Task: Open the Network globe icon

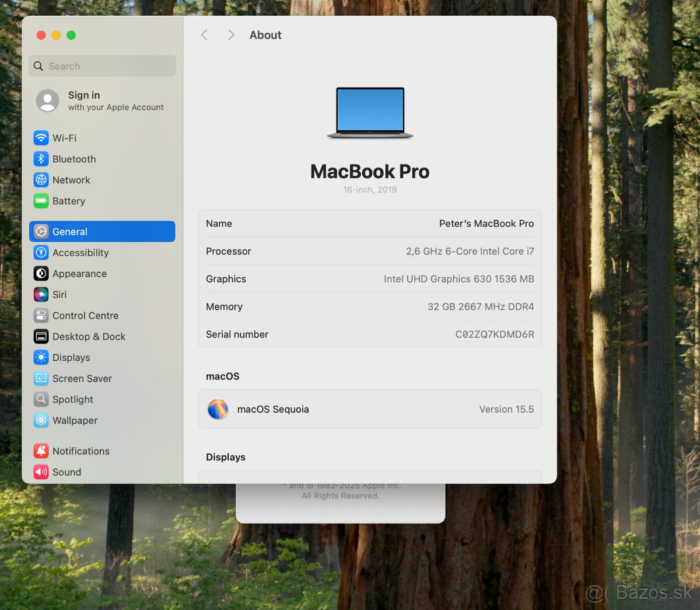Action: tap(41, 180)
